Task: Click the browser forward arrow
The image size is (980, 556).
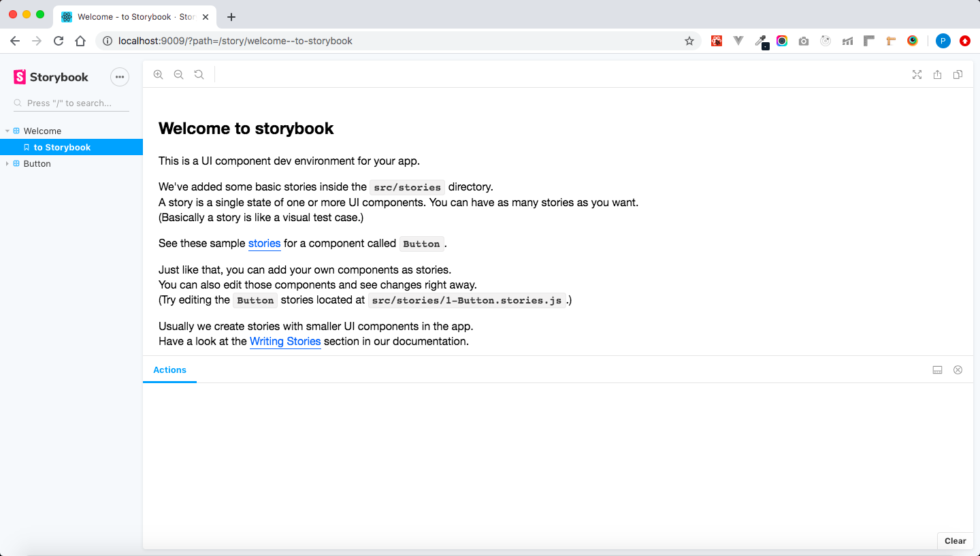Action: (37, 41)
